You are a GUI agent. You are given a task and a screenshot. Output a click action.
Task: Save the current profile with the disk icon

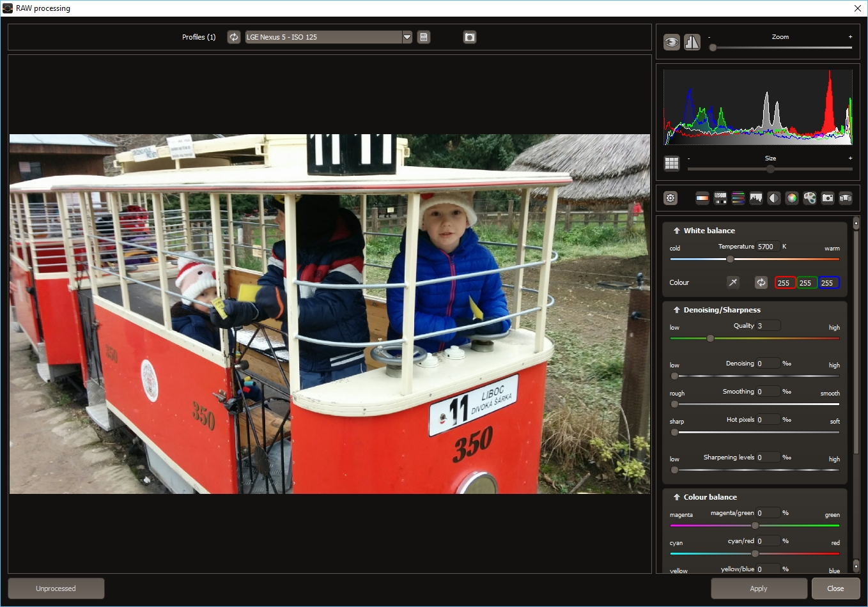pyautogui.click(x=423, y=37)
